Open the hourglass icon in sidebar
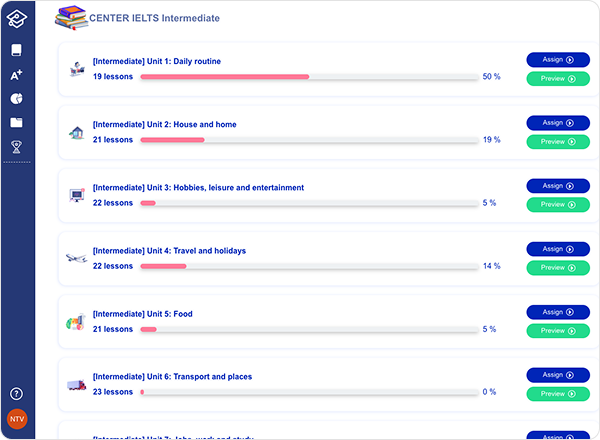Image resolution: width=600 pixels, height=440 pixels. coord(16,146)
